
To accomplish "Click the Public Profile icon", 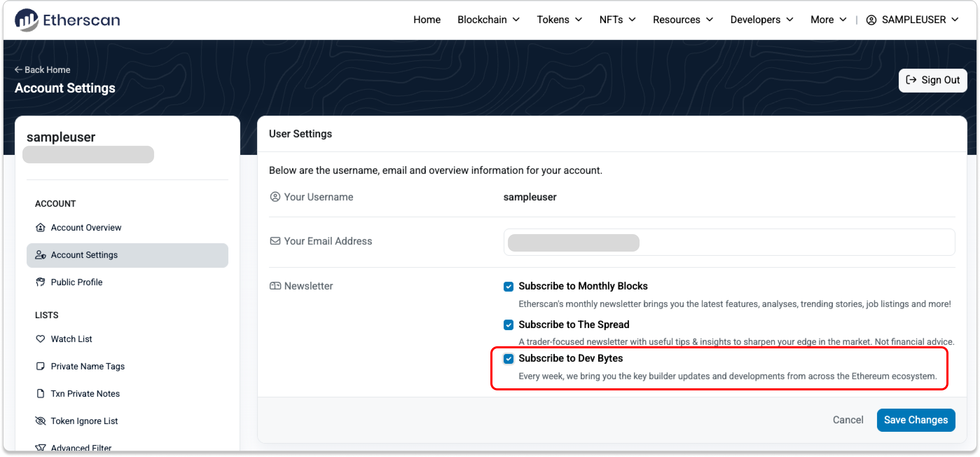I will coord(40,282).
